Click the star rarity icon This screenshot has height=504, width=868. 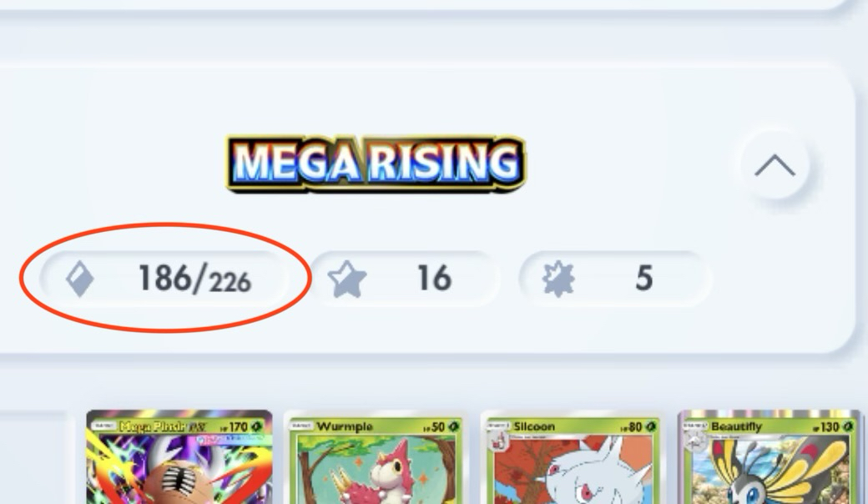point(347,280)
